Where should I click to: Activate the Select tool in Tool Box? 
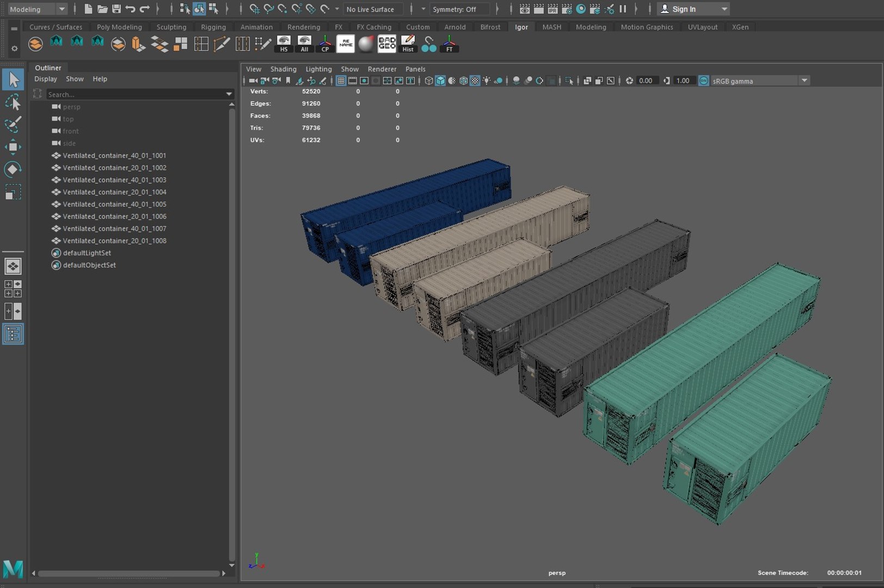[x=13, y=79]
